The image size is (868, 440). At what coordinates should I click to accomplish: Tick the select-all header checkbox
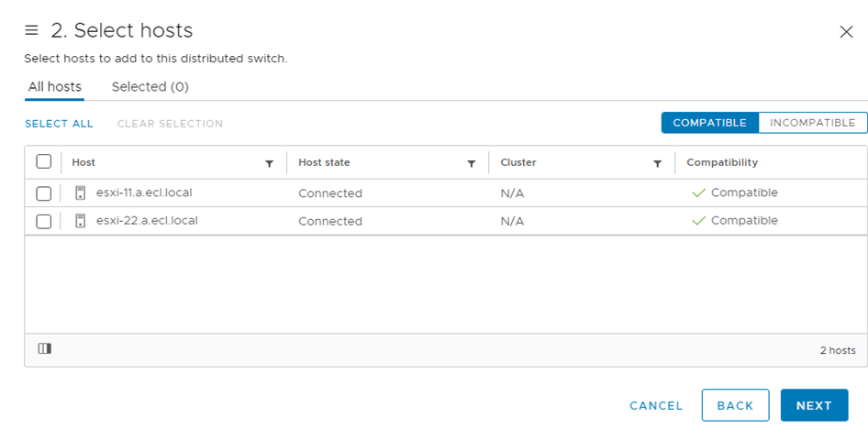coord(43,162)
